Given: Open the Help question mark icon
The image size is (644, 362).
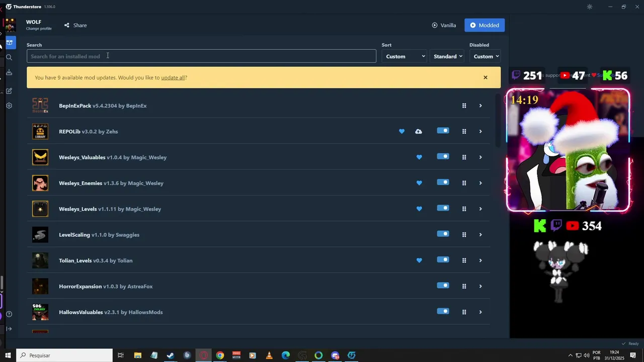Looking at the screenshot, I should tap(9, 314).
